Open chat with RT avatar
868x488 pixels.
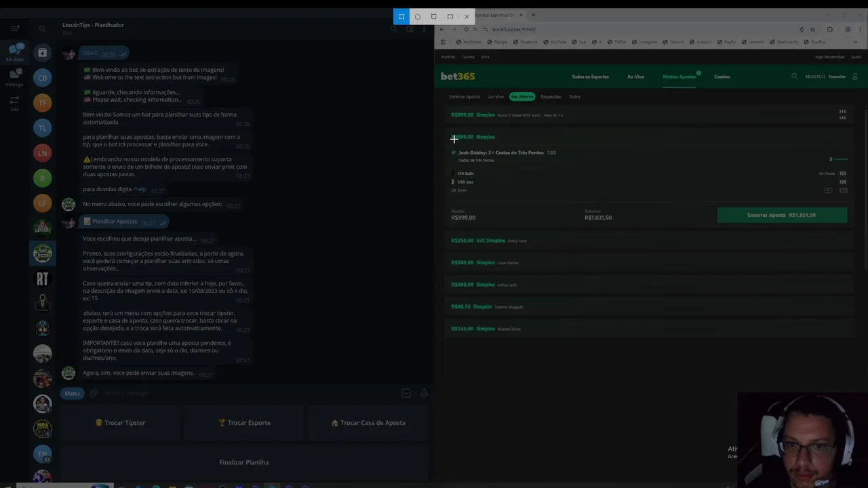tap(42, 279)
